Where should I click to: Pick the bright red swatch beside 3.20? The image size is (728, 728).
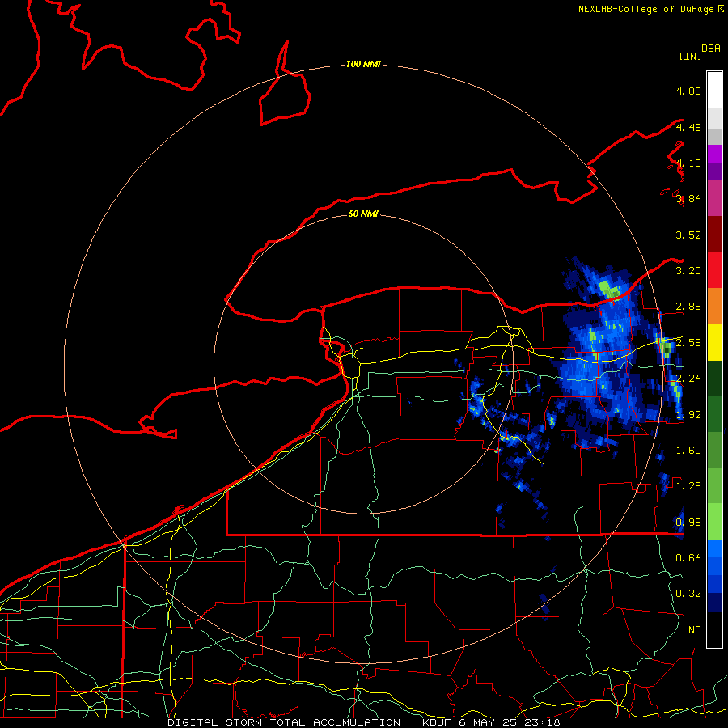pyautogui.click(x=714, y=270)
